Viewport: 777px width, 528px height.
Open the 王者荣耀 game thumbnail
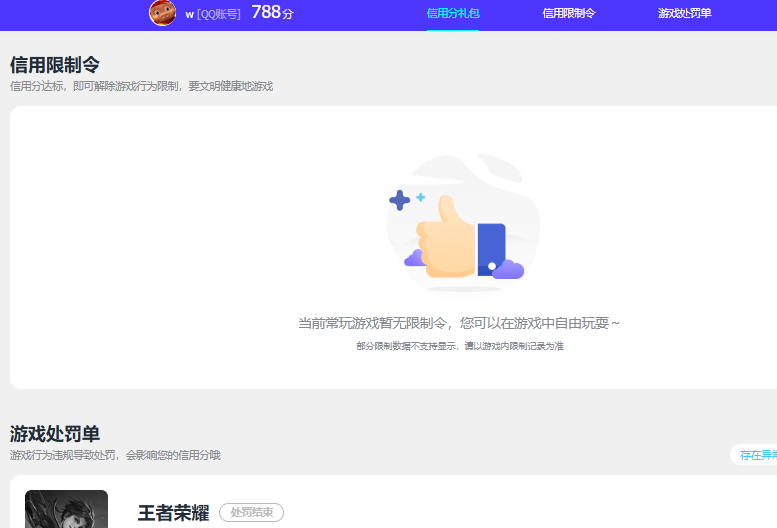66,509
